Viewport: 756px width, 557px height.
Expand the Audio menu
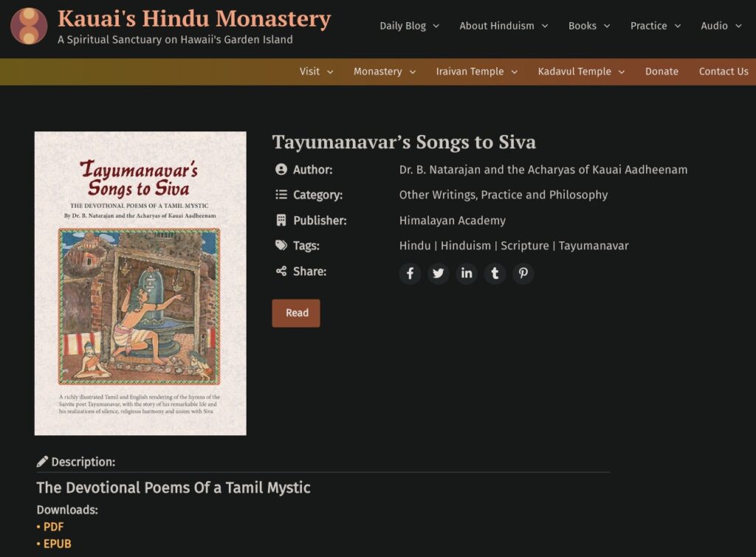click(x=721, y=26)
